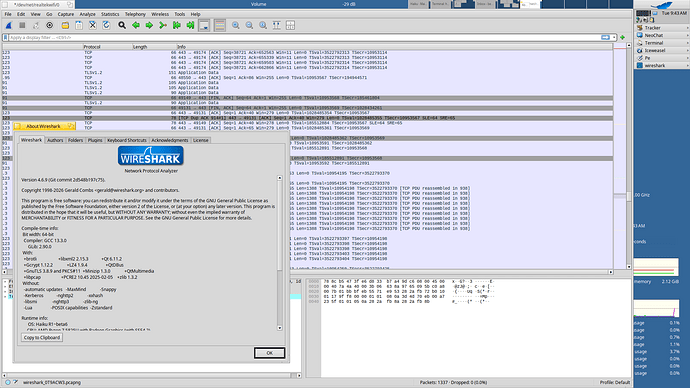The width and height of the screenshot is (690, 388).
Task: Click the Profile: Default status text
Action: pos(615,382)
